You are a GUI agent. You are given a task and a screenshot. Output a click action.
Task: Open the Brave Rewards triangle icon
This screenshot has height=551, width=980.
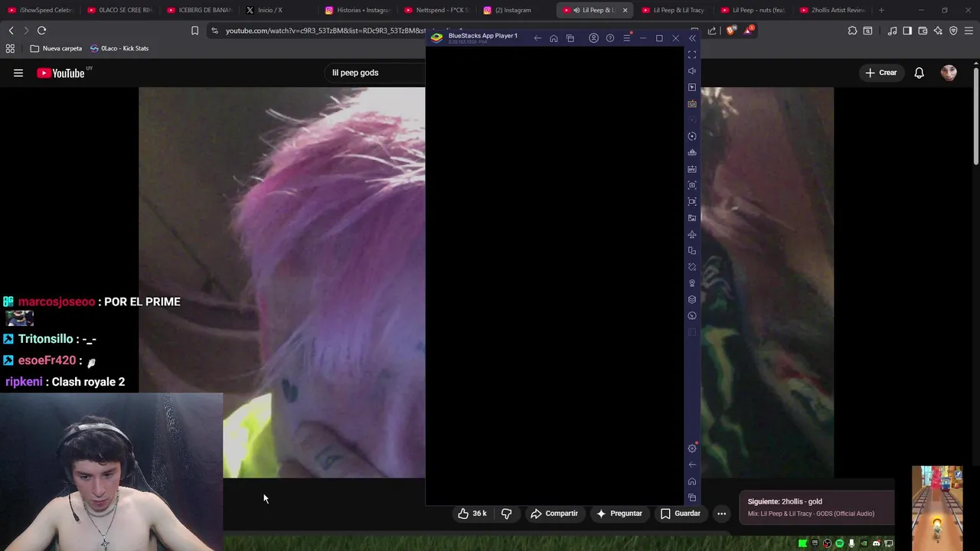click(749, 31)
